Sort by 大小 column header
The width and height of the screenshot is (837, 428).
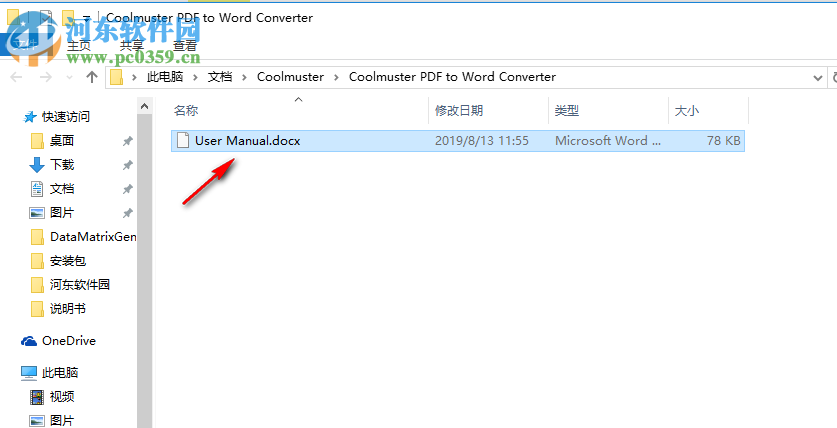tap(686, 110)
